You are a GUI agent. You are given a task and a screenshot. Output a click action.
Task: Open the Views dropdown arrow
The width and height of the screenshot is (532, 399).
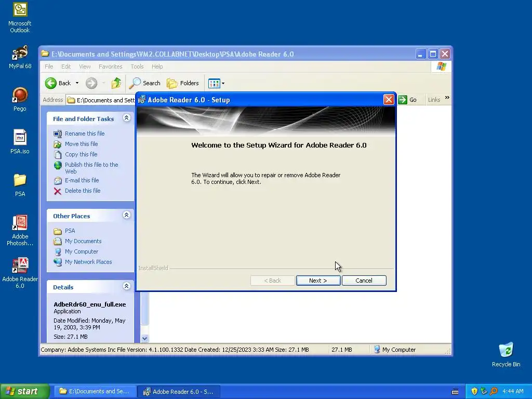coord(223,83)
